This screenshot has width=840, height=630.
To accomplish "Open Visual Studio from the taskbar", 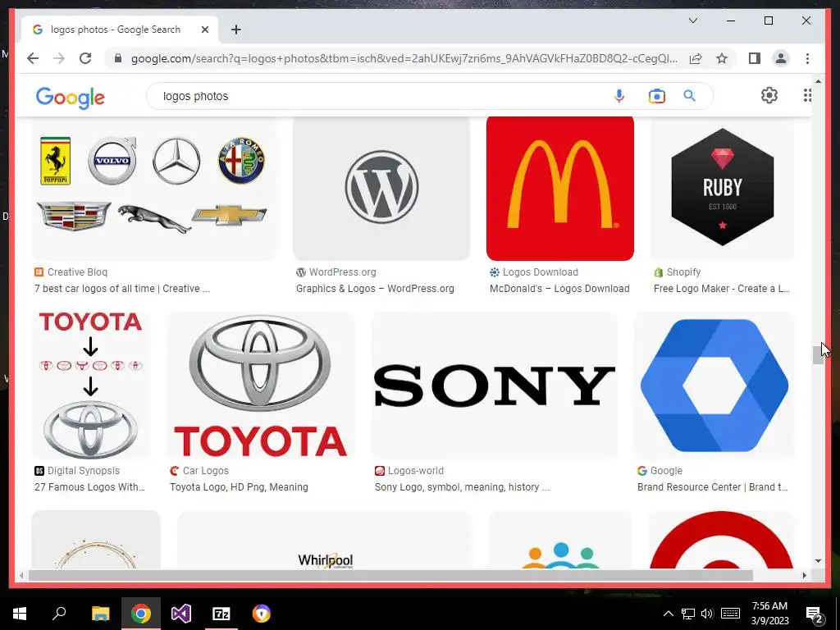I will [181, 614].
